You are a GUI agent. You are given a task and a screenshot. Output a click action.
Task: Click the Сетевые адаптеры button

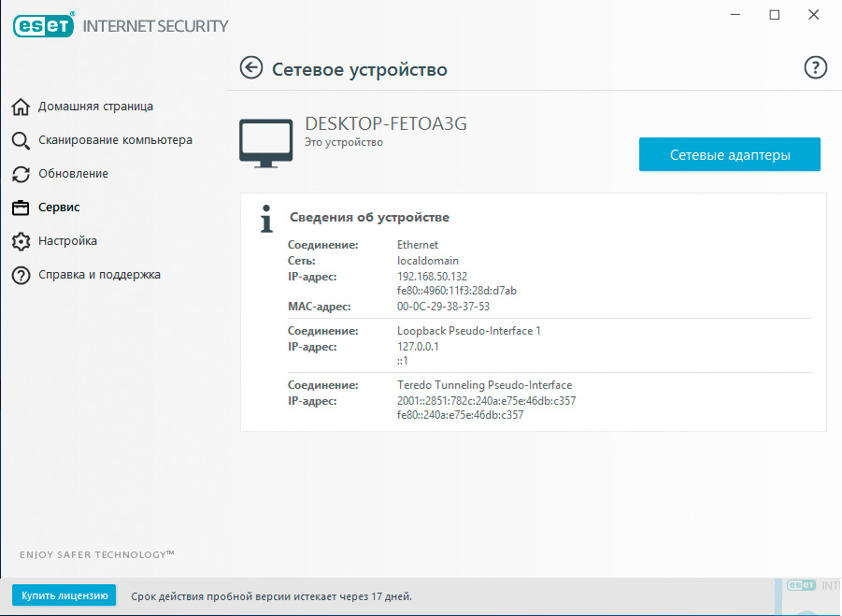coord(729,154)
